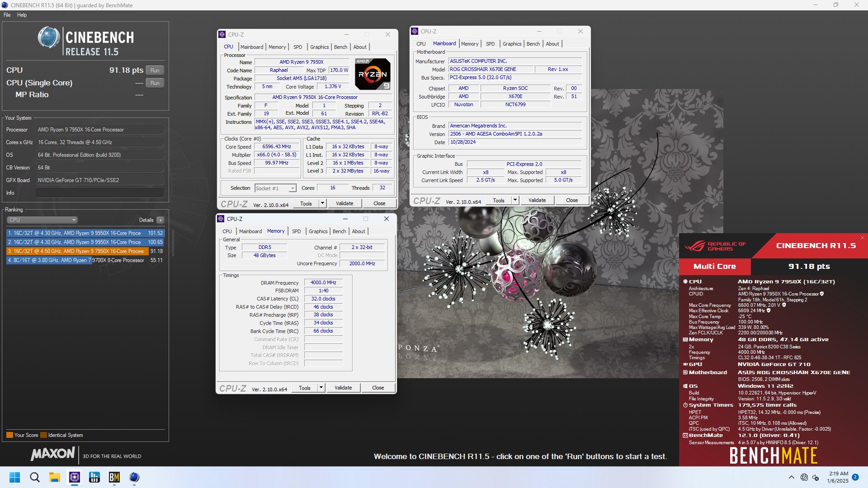Click the OS Windows icon in BenchMate panel

coord(685,386)
